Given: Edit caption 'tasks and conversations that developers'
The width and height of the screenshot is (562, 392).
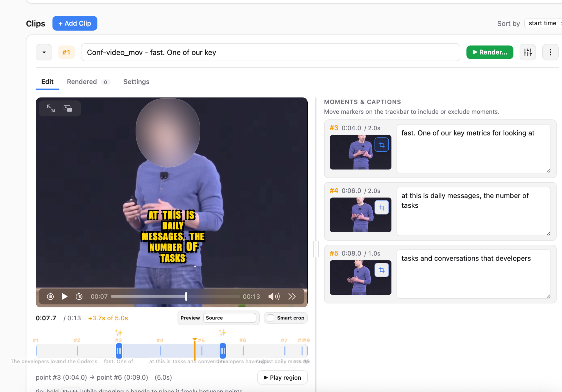Looking at the screenshot, I should (474, 274).
